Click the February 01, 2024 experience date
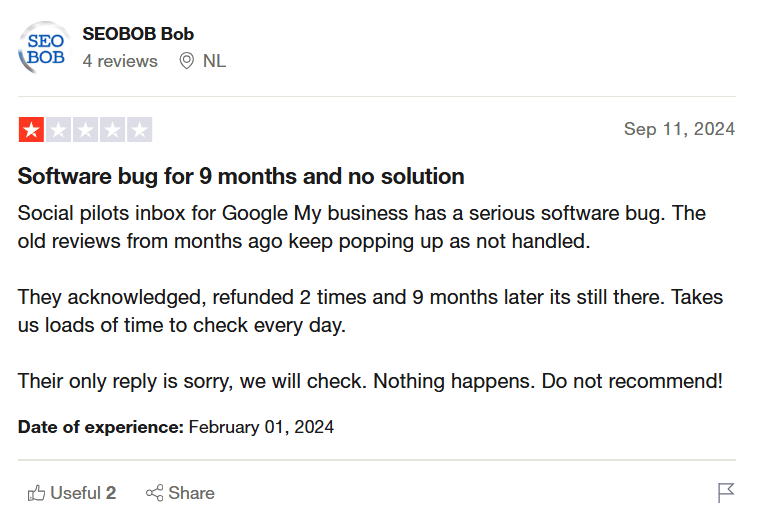The image size is (764, 519). [x=261, y=427]
